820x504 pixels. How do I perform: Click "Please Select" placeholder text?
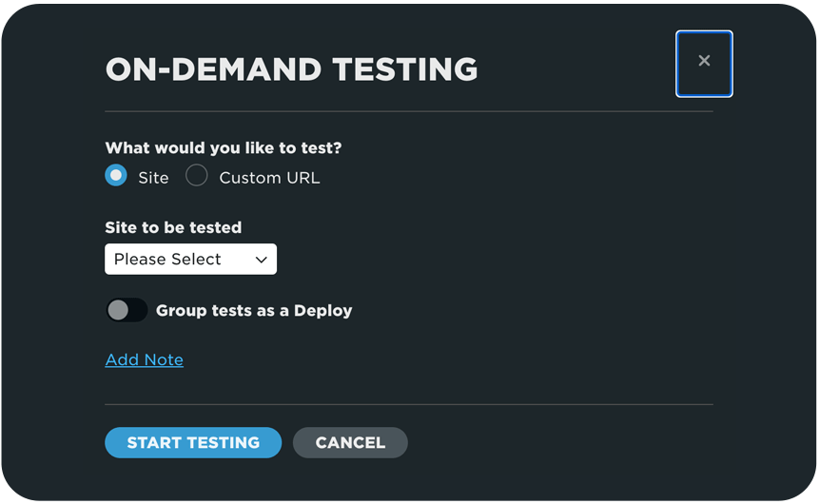pos(167,260)
